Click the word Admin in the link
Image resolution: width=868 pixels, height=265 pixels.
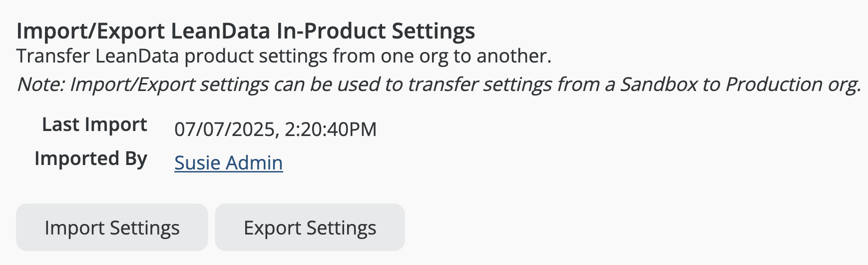point(254,163)
